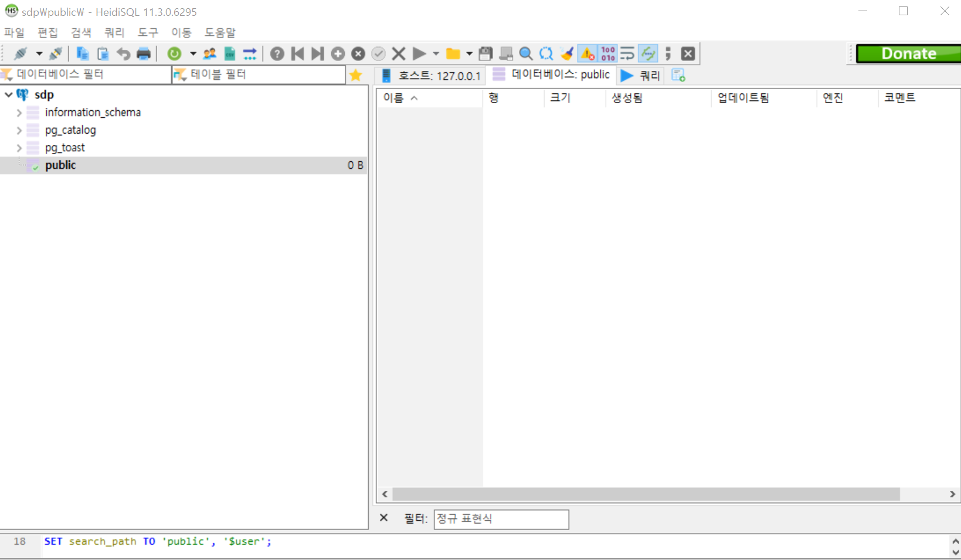This screenshot has width=961, height=560.
Task: Open the export database arrows icon
Action: pyautogui.click(x=250, y=54)
